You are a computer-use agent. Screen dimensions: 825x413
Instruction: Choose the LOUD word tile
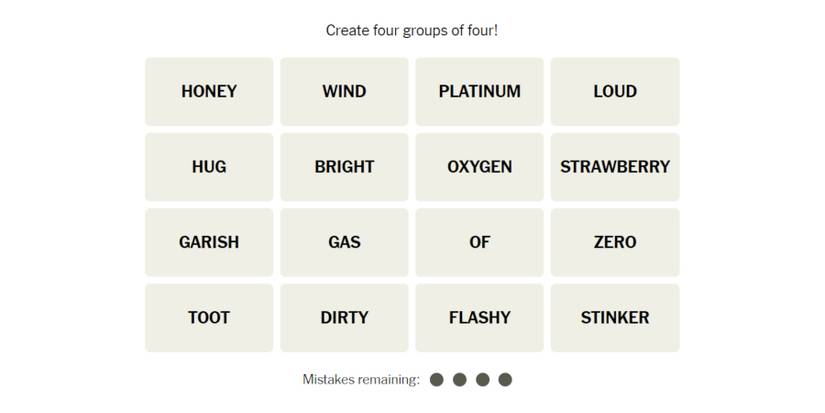point(614,91)
